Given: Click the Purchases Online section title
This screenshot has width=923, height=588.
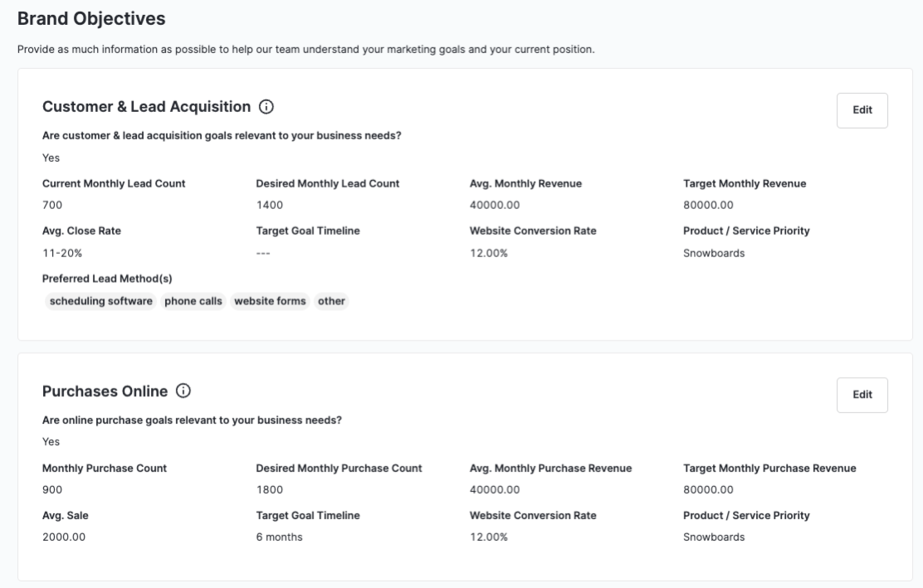Looking at the screenshot, I should pos(105,391).
